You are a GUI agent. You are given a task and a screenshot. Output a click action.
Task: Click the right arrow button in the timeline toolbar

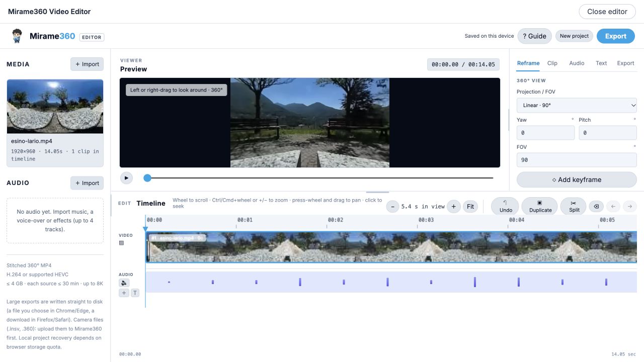630,206
